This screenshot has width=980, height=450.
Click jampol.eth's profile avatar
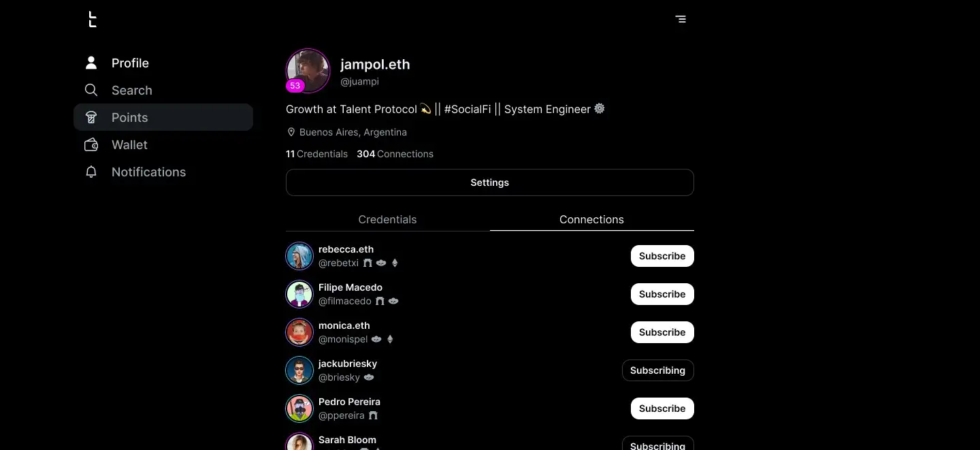coord(308,70)
